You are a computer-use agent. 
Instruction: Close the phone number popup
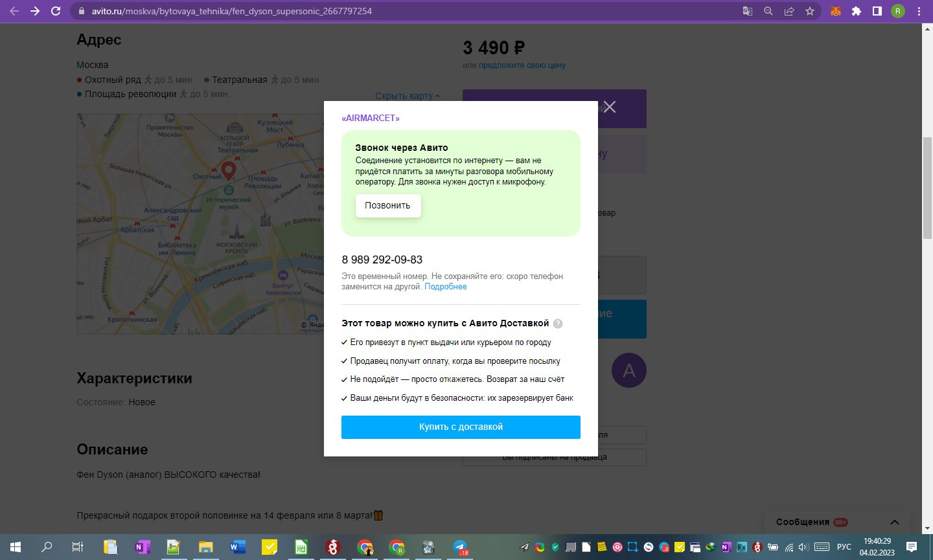pos(610,107)
